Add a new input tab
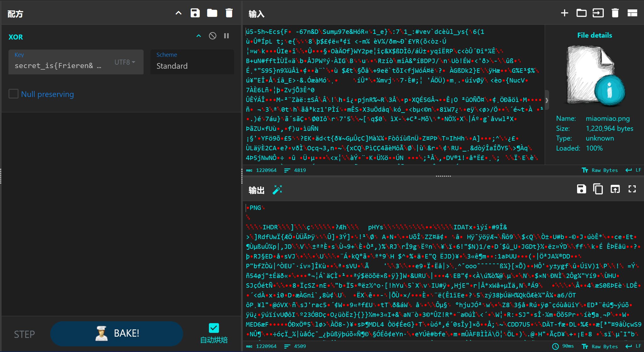Image resolution: width=644 pixels, height=352 pixels. pos(565,13)
